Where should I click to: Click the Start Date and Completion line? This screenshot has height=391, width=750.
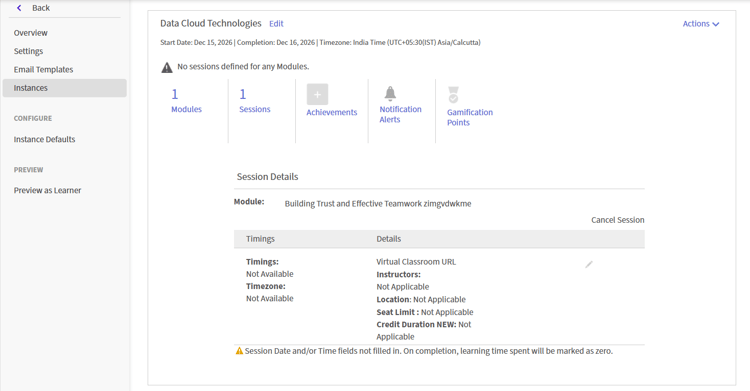(320, 42)
